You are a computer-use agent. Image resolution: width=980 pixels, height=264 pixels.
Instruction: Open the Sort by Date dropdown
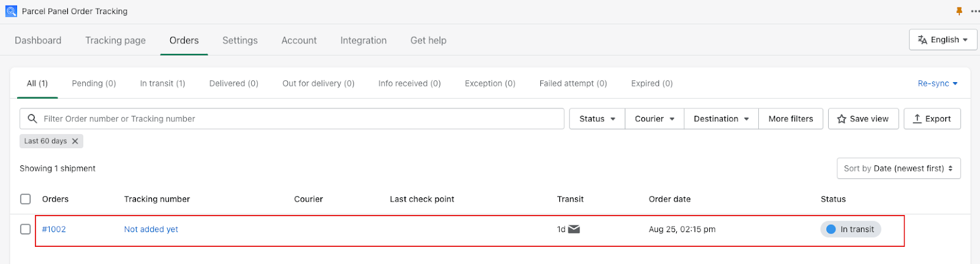[899, 168]
